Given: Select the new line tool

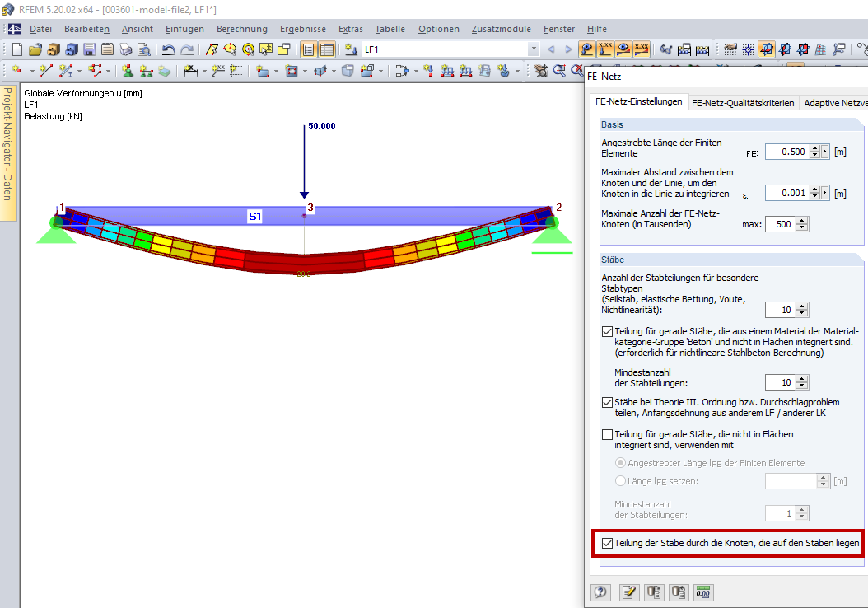Looking at the screenshot, I should tap(46, 70).
